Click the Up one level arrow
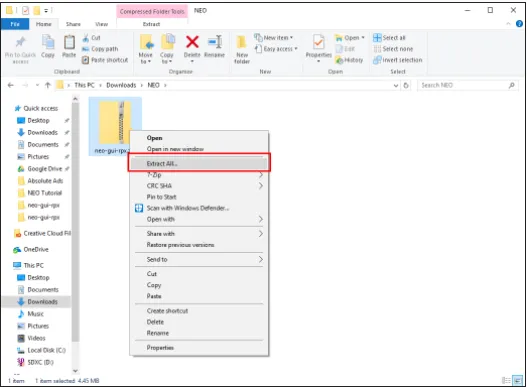Viewport: 527px width, 387px height. (48, 85)
